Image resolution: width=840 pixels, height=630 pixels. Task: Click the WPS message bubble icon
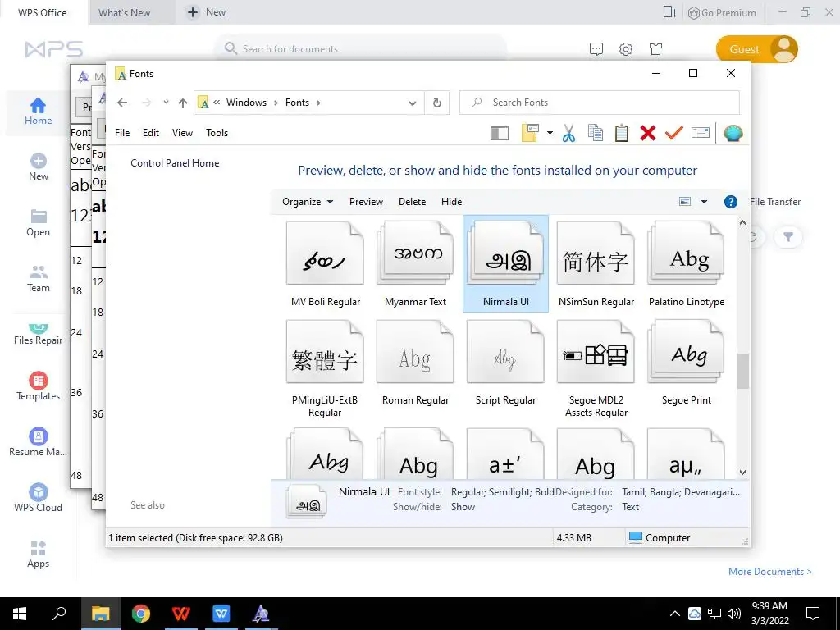click(x=596, y=49)
